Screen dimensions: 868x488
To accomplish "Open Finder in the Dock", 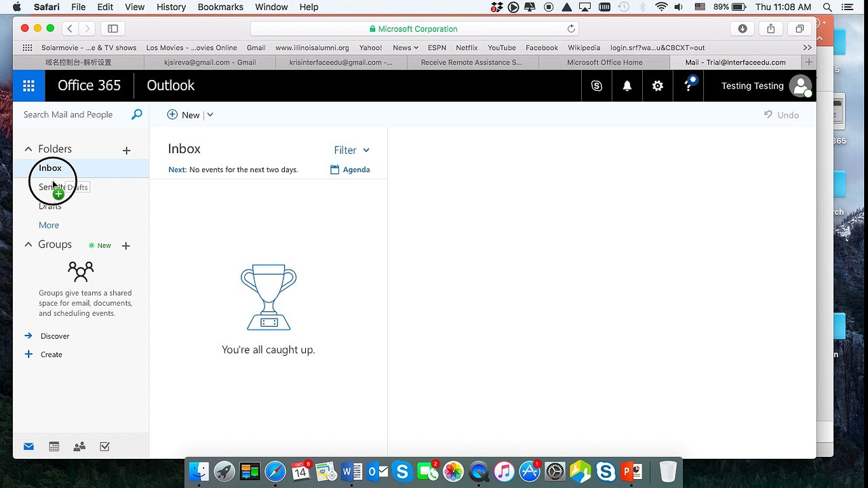I will pos(199,471).
